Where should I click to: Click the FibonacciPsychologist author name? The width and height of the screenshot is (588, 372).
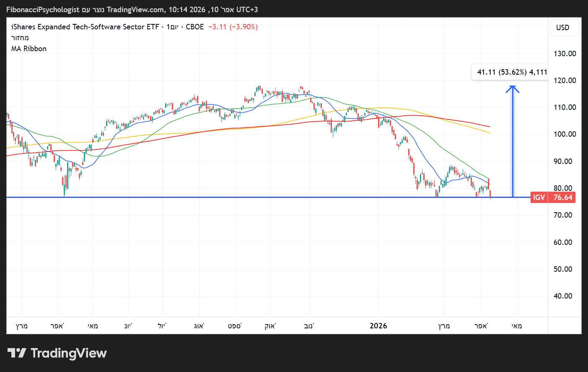tap(43, 10)
